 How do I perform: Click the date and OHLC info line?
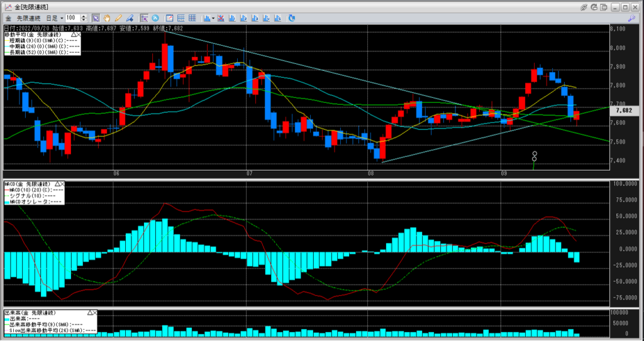pyautogui.click(x=93, y=28)
